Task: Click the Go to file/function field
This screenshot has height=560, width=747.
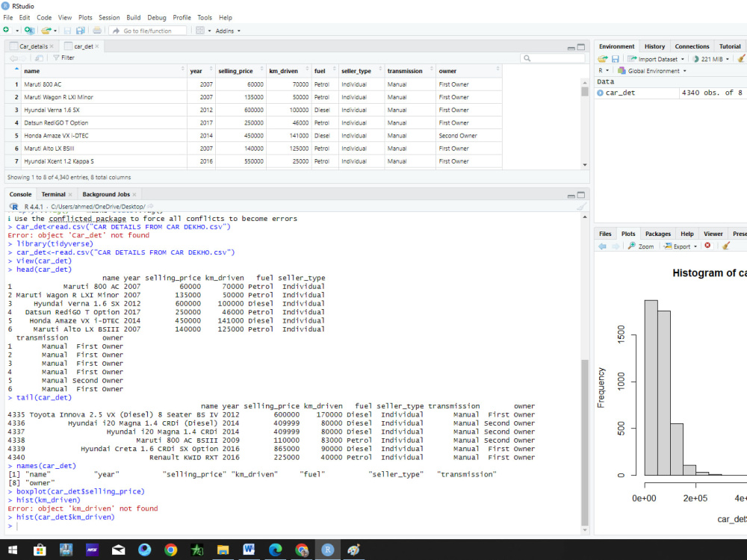Action: [147, 31]
